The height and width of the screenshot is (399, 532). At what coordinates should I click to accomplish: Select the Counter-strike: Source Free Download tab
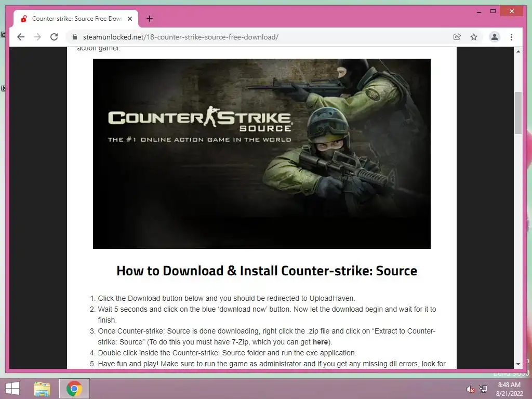76,19
